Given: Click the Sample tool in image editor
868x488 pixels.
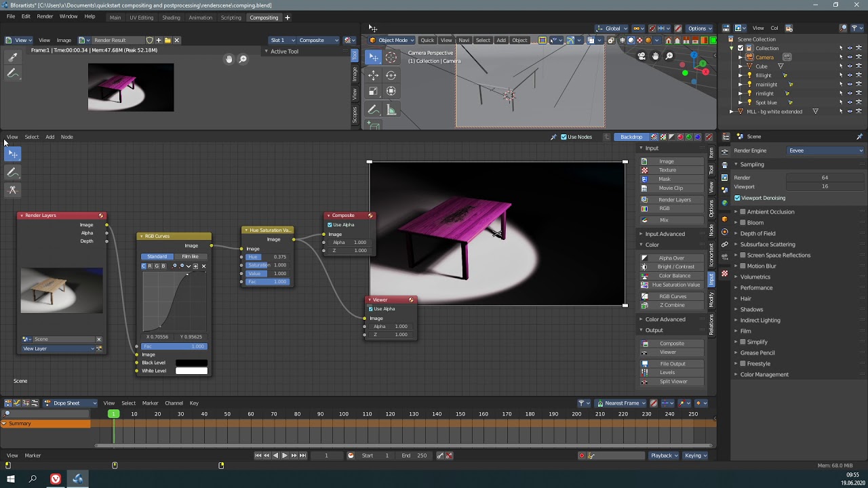Looking at the screenshot, I should [x=13, y=58].
